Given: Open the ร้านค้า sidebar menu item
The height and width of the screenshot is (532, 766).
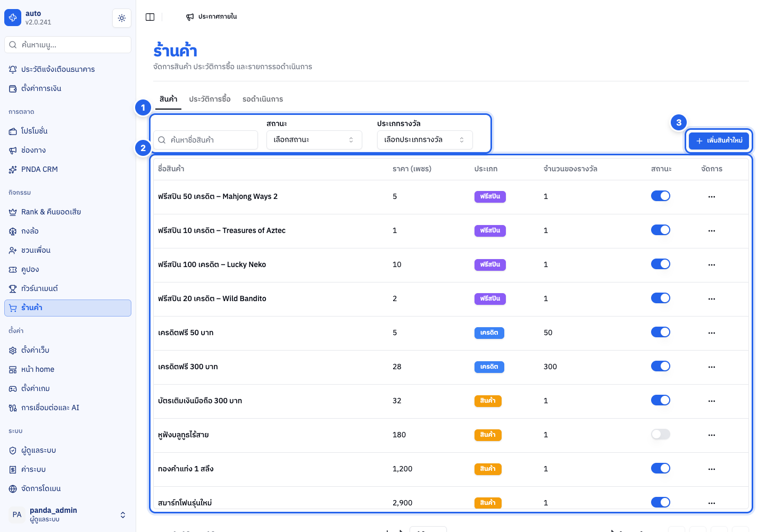Looking at the screenshot, I should click(68, 308).
